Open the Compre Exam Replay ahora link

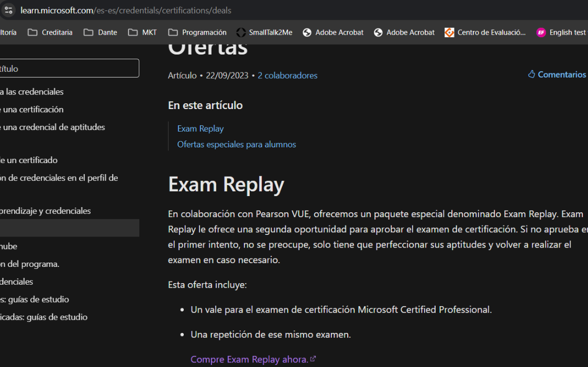253,360
